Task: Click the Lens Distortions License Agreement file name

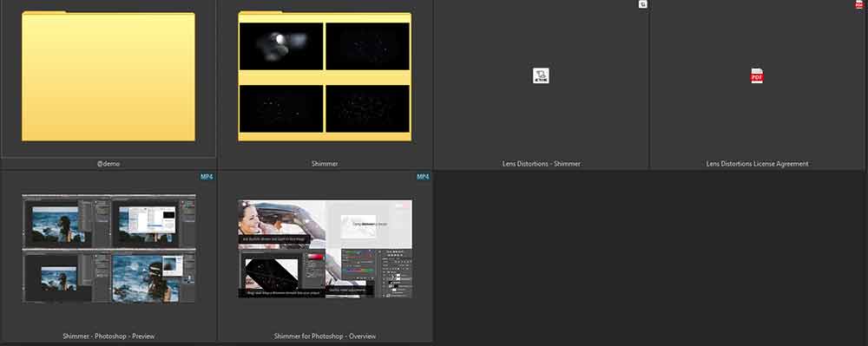Action: pos(757,164)
